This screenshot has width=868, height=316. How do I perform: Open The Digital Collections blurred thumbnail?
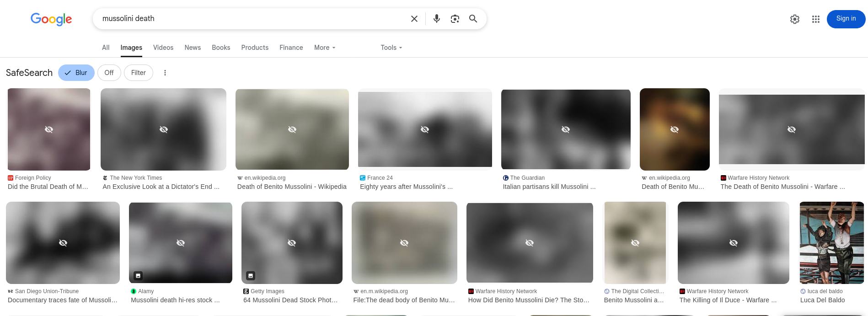pos(635,243)
